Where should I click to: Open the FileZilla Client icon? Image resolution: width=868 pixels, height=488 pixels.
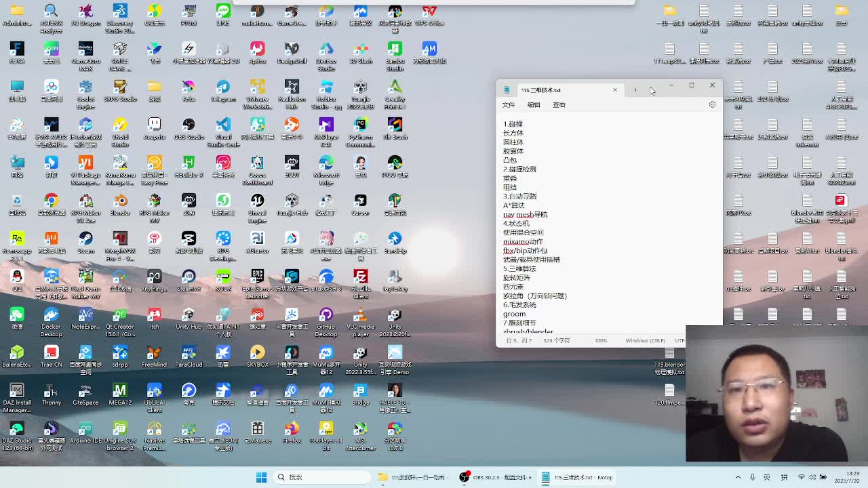pos(360,283)
